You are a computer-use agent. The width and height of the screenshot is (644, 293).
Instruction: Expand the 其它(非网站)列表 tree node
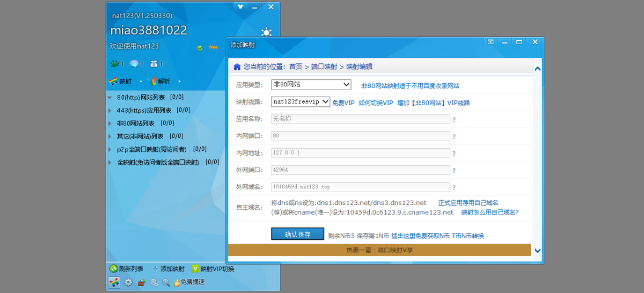[110, 136]
